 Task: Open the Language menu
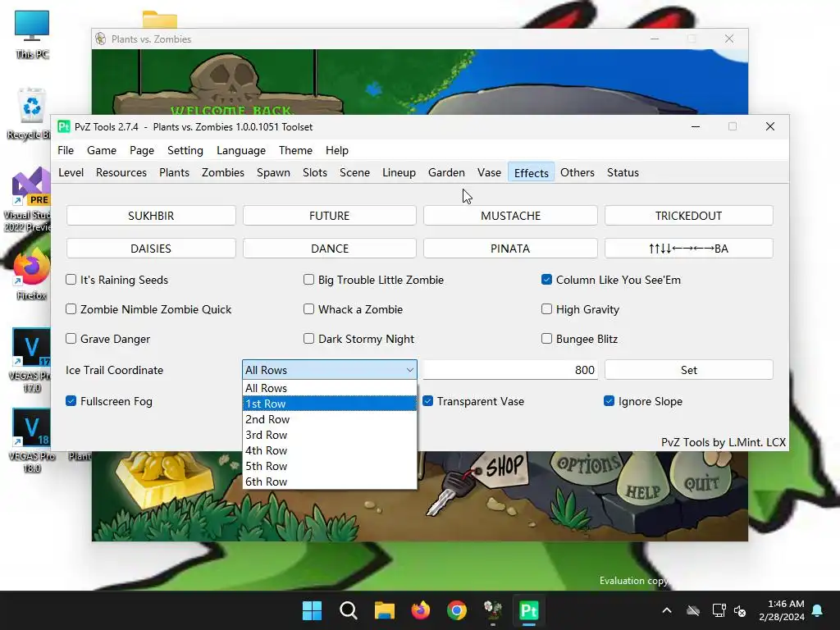coord(241,150)
